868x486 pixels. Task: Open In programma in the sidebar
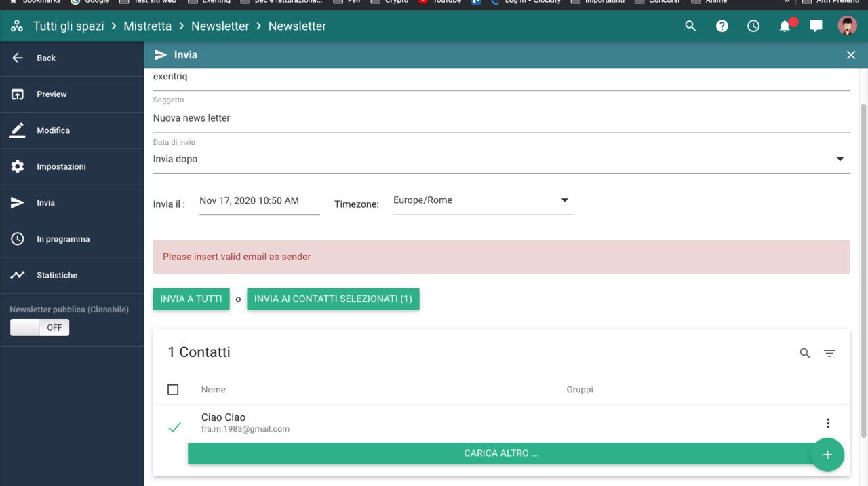(62, 239)
